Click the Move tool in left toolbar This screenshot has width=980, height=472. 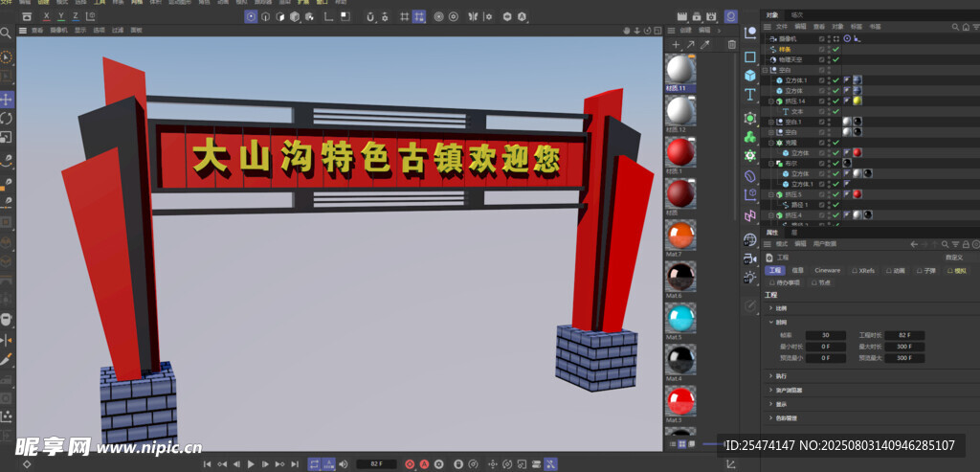[7, 99]
